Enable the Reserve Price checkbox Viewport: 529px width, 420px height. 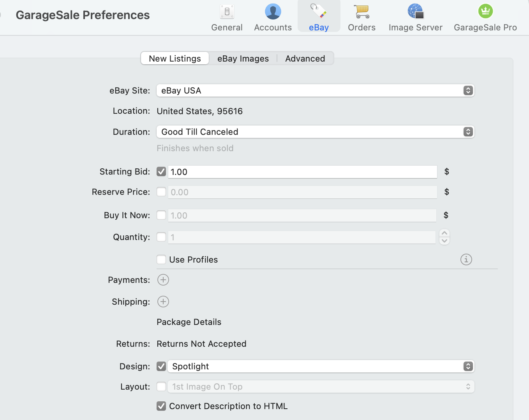[161, 192]
